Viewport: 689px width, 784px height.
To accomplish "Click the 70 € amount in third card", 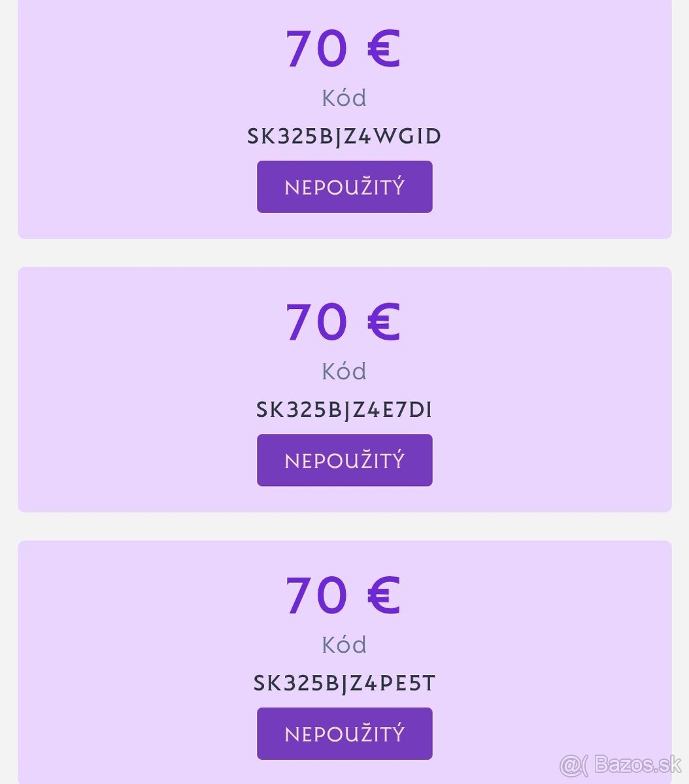I will coord(343,595).
